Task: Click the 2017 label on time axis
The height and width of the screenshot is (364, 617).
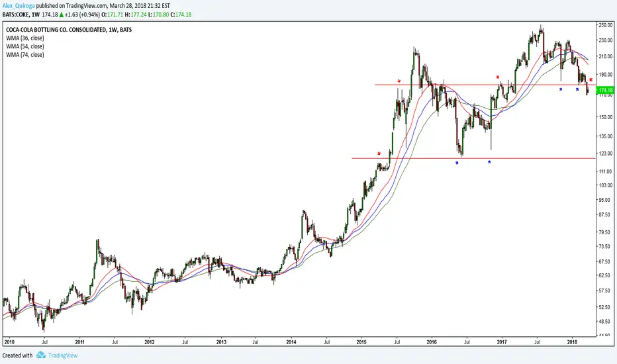Action: coord(502,342)
